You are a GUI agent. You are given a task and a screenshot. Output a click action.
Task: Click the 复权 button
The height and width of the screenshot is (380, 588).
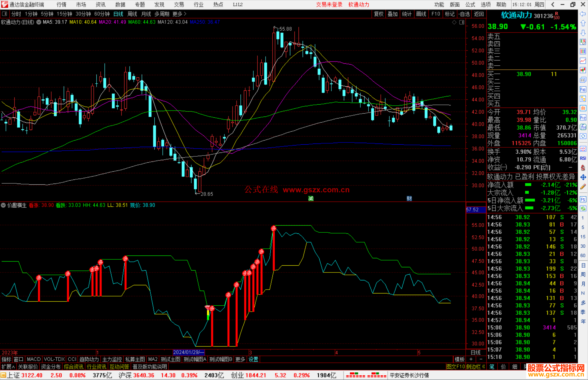(378, 14)
